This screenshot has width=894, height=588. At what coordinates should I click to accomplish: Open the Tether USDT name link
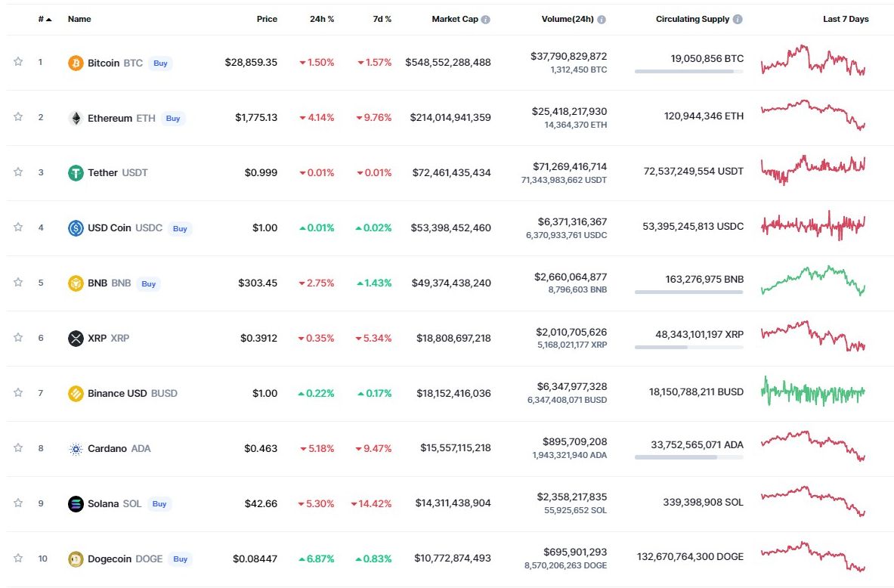(117, 173)
